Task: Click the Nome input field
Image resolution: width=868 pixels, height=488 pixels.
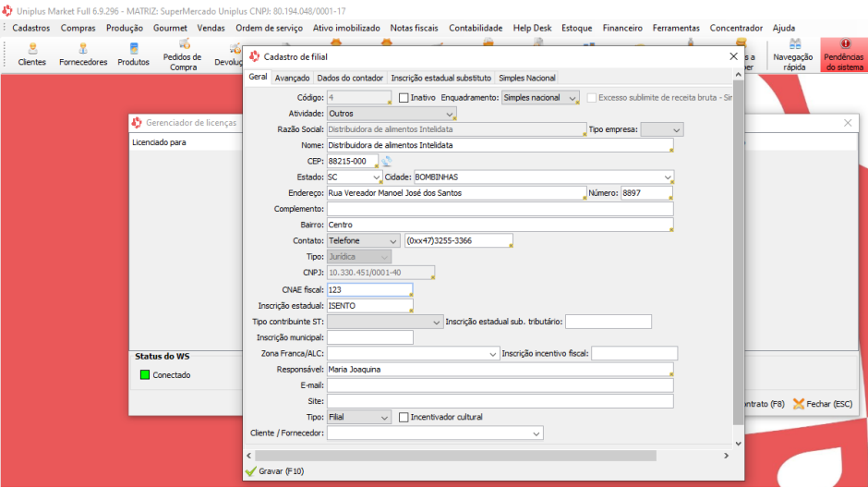Action: click(500, 146)
